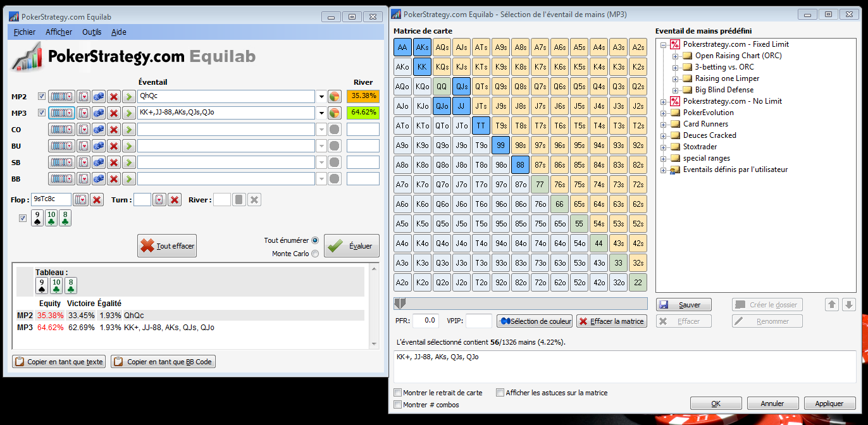This screenshot has height=425, width=868.
Task: Enable Montrer # combos checkbox
Action: [x=398, y=405]
